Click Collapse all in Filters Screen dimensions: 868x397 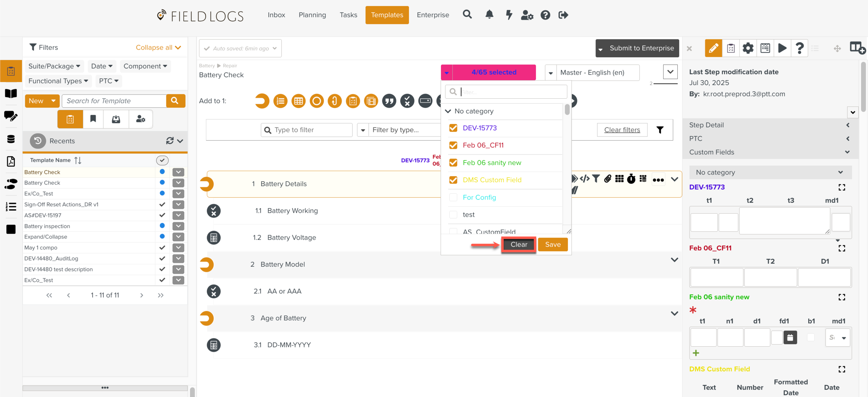158,48
